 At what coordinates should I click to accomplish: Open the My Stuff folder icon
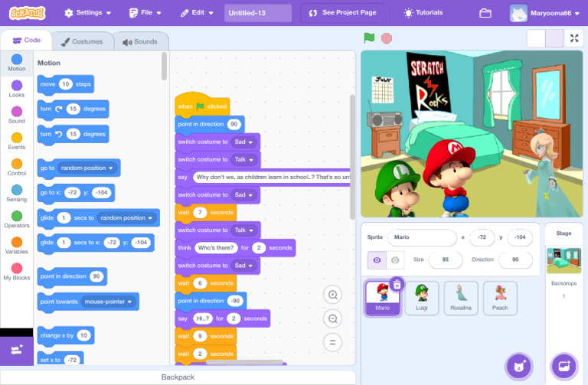coord(485,13)
